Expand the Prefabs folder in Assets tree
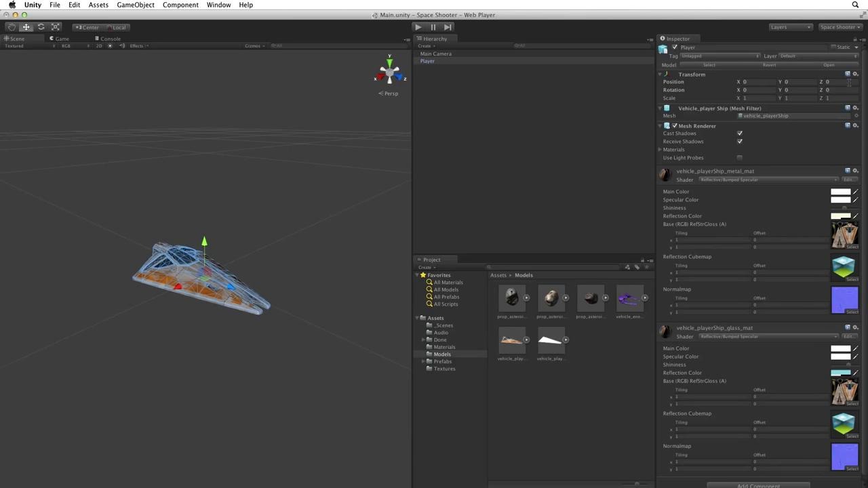 423,361
